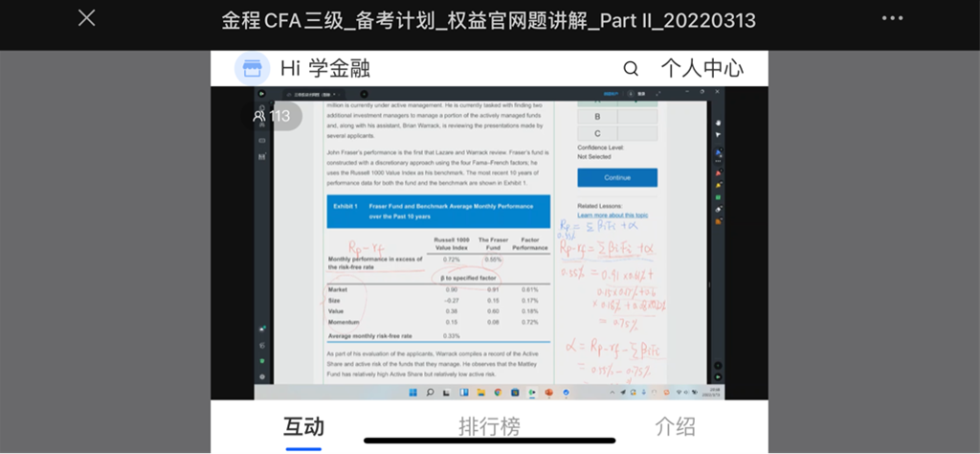Click the 'Market' row label

click(x=338, y=289)
